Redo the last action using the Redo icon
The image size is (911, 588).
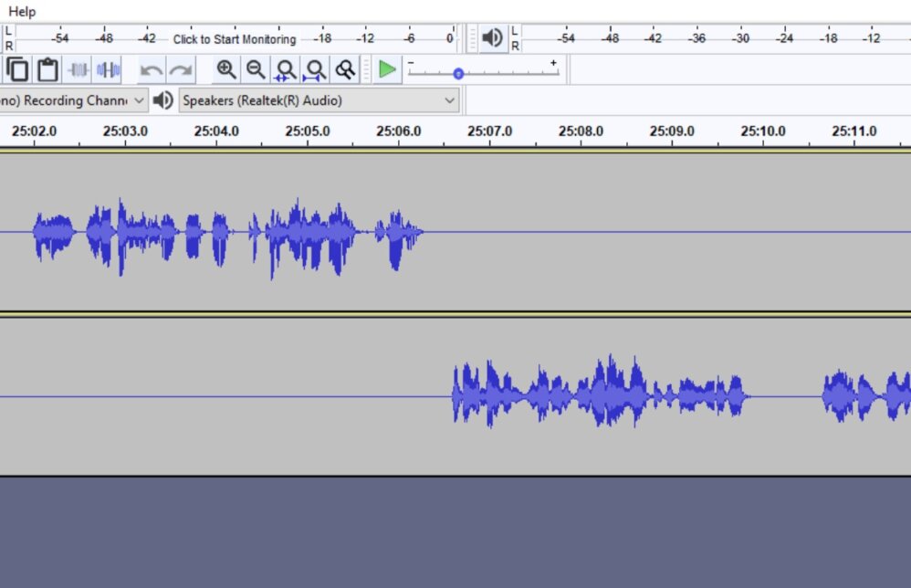pos(181,68)
